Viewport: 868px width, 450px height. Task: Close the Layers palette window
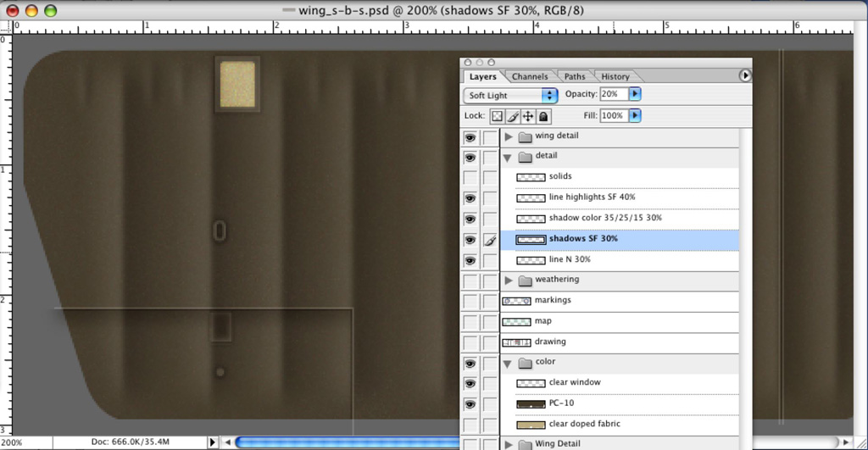click(x=468, y=63)
